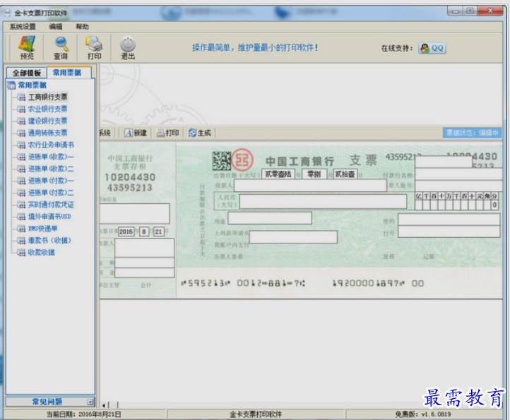
Task: Click the 付款行名称 input field
Action: [x=459, y=174]
